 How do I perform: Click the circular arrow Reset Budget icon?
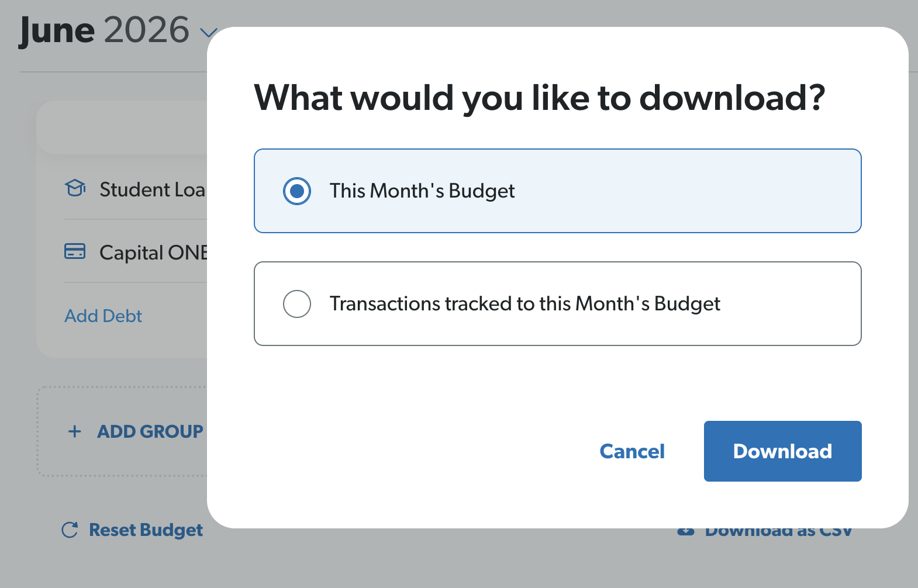[70, 530]
